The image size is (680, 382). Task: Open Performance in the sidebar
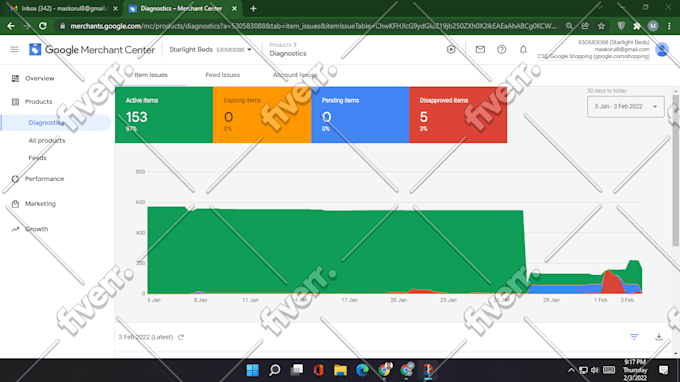[44, 179]
